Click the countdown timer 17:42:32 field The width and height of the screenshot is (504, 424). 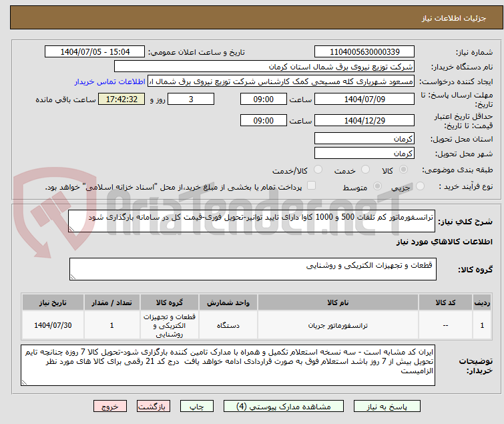coord(121,99)
